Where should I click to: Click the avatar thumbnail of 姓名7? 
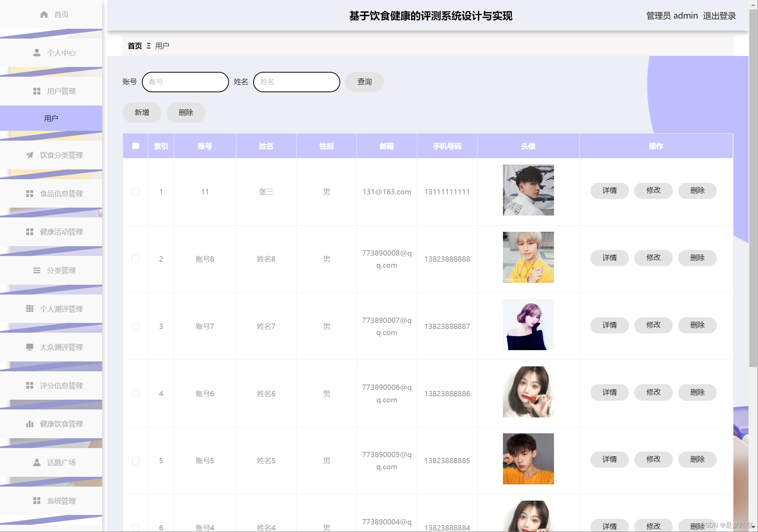pyautogui.click(x=528, y=324)
